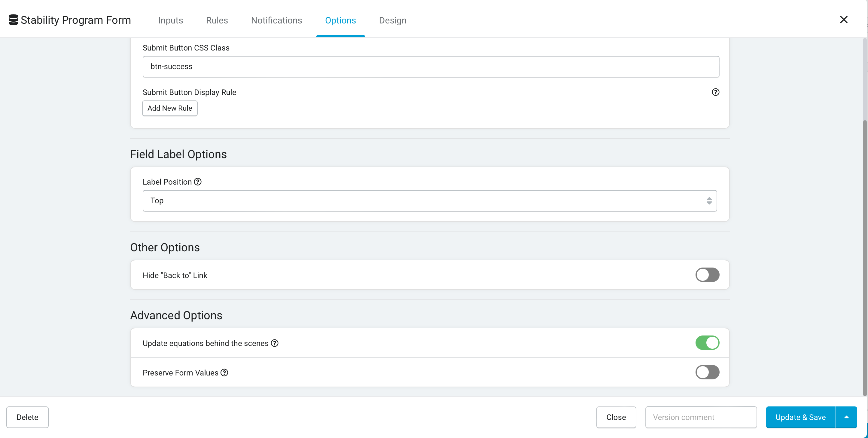Expand the Update & Save arrow menu
The width and height of the screenshot is (868, 438).
[x=846, y=417]
